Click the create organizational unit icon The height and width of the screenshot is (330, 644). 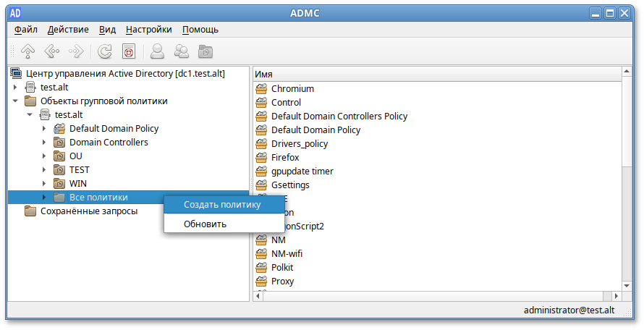(206, 51)
